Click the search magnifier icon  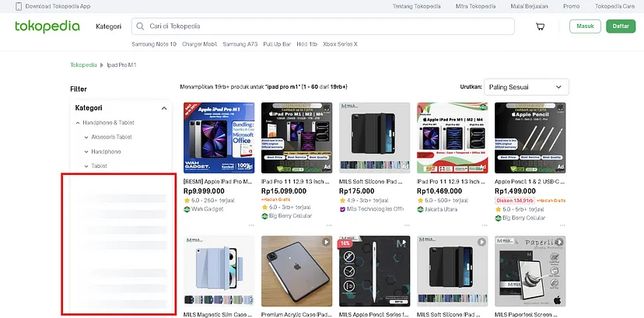click(140, 26)
